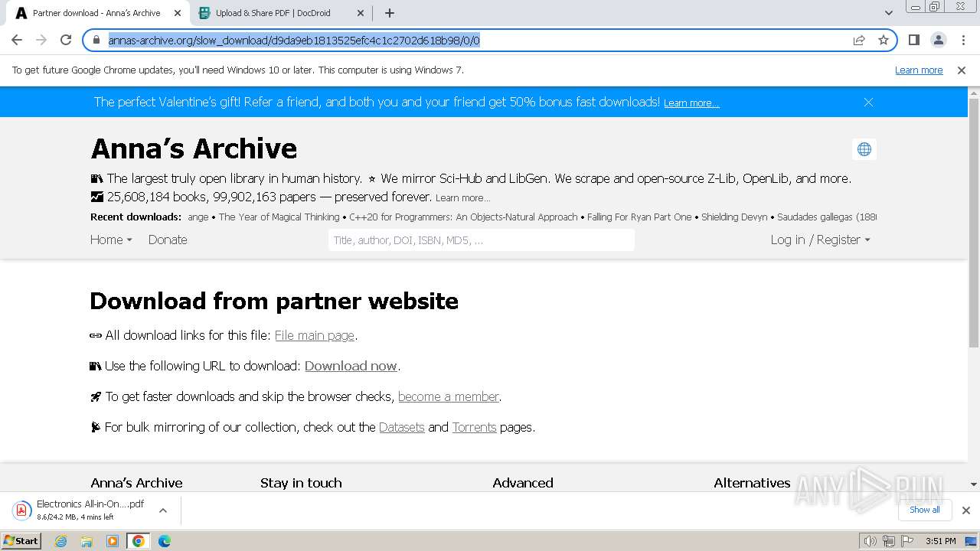This screenshot has height=551, width=980.
Task: Open the Chrome profile menu
Action: (938, 40)
